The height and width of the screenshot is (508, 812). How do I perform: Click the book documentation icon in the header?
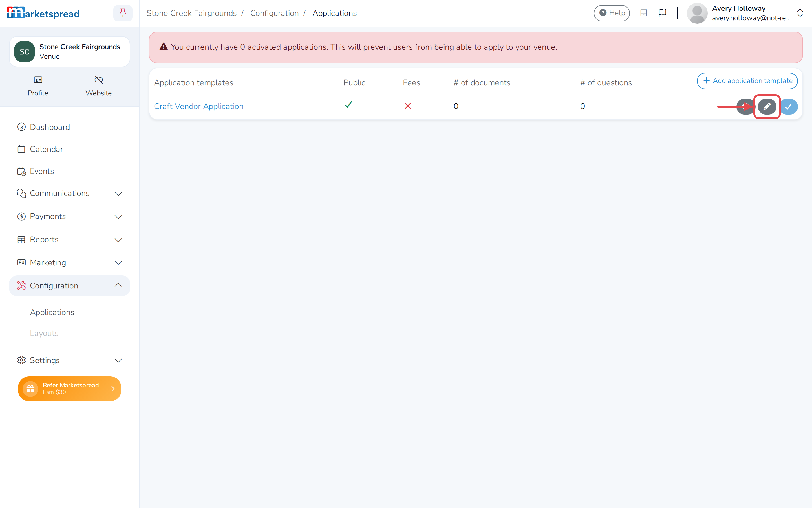pyautogui.click(x=643, y=13)
